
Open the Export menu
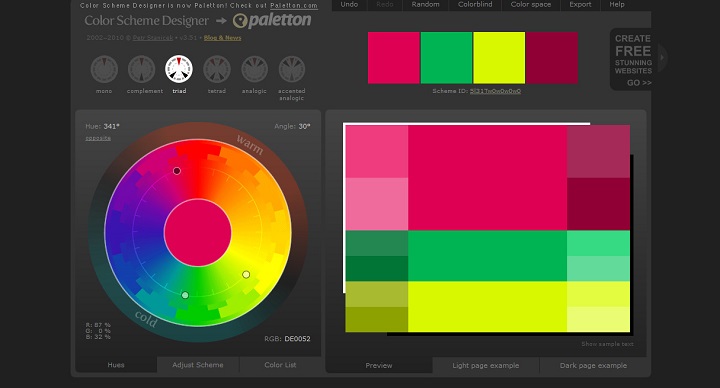(x=580, y=5)
